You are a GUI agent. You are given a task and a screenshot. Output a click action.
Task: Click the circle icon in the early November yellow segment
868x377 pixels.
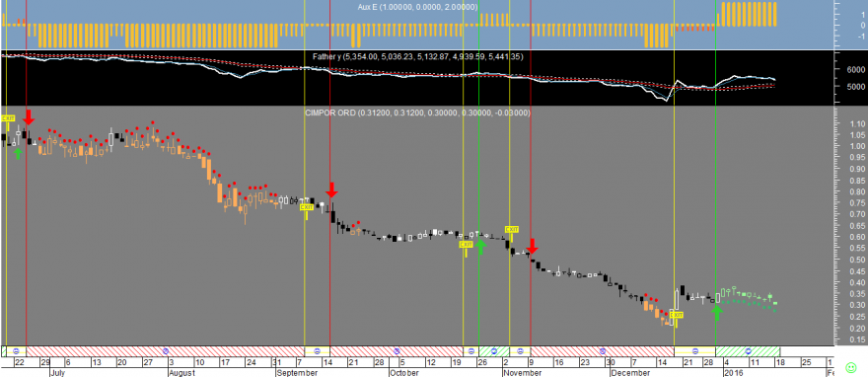(521, 351)
